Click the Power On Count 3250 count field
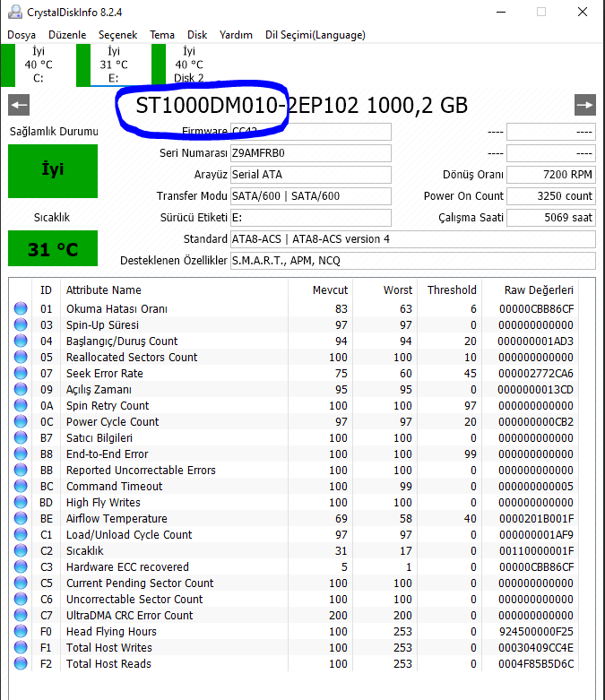 tap(551, 196)
